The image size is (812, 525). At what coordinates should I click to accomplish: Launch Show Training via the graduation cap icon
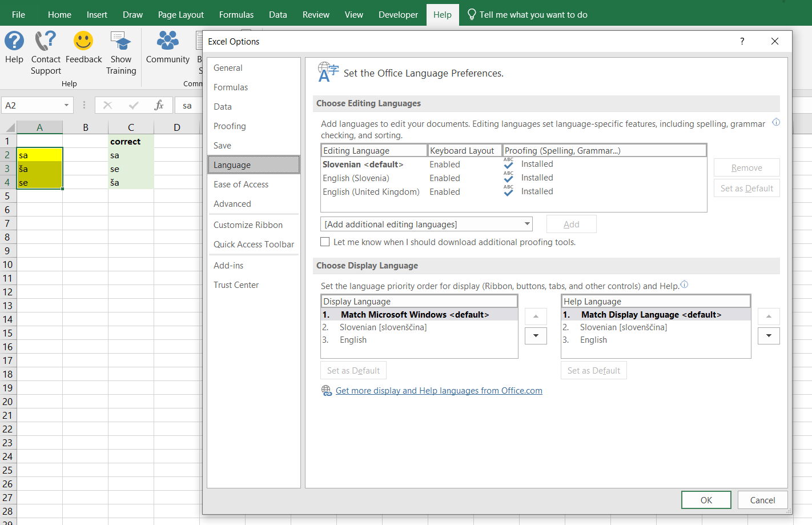pyautogui.click(x=121, y=41)
